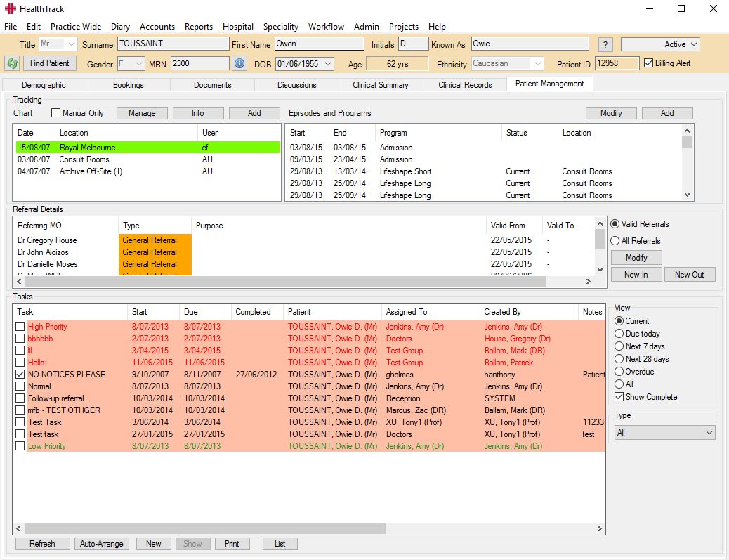Click the question mark help button
This screenshot has height=560, width=729.
point(605,45)
